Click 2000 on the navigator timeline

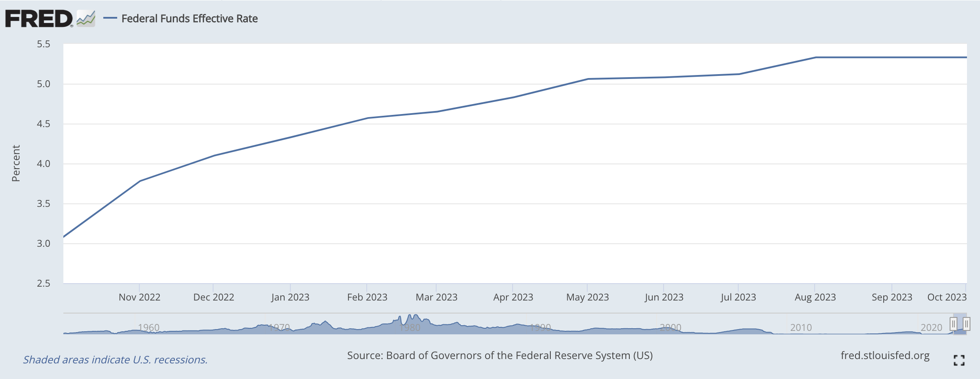coord(671,327)
